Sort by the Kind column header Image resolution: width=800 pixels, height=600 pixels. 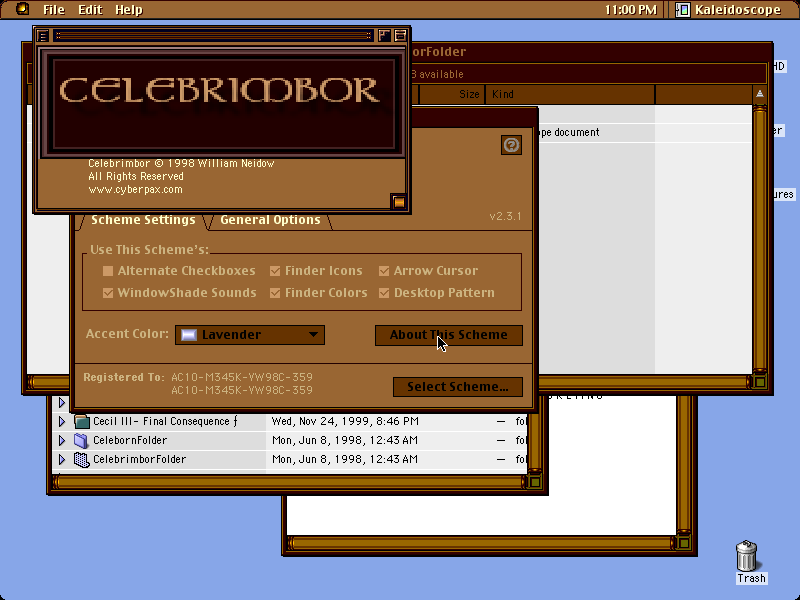click(x=570, y=94)
